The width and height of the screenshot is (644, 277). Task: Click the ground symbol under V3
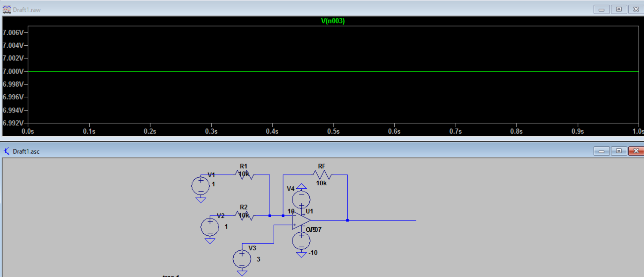242,273
